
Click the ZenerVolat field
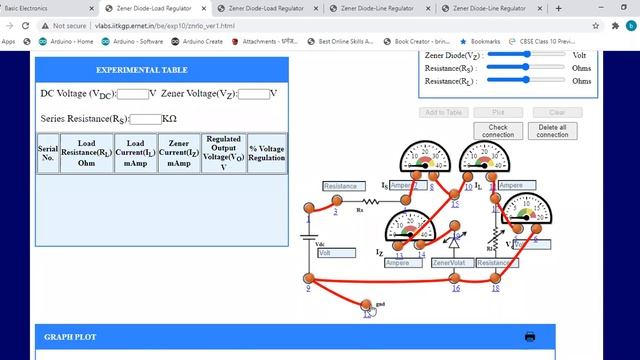tap(453, 263)
